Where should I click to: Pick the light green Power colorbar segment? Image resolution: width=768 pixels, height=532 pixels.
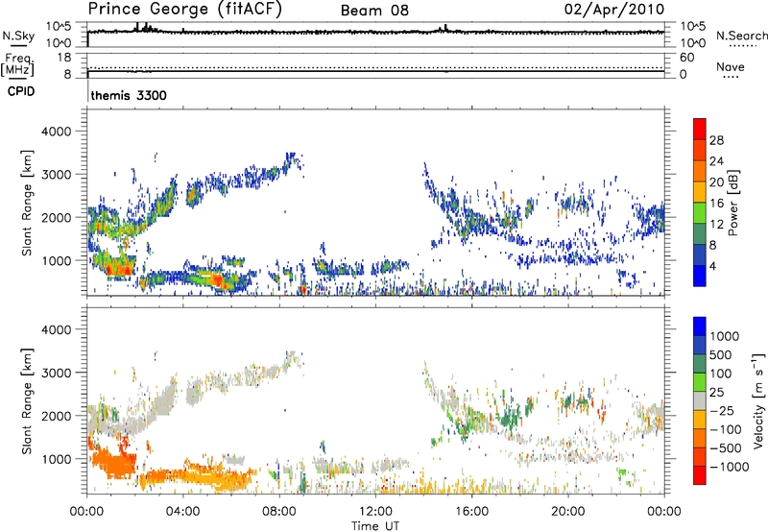pyautogui.click(x=700, y=213)
